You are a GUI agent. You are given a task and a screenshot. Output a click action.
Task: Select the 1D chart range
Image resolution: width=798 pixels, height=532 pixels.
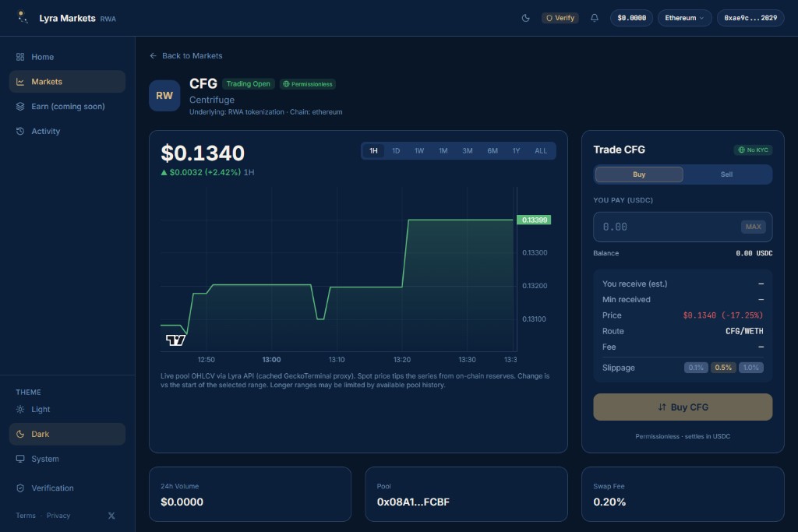click(396, 150)
